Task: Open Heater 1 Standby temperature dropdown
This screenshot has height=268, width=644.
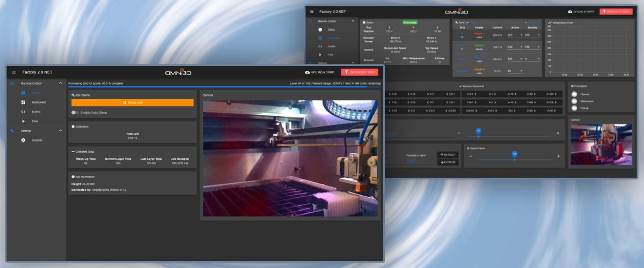Action: click(532, 35)
